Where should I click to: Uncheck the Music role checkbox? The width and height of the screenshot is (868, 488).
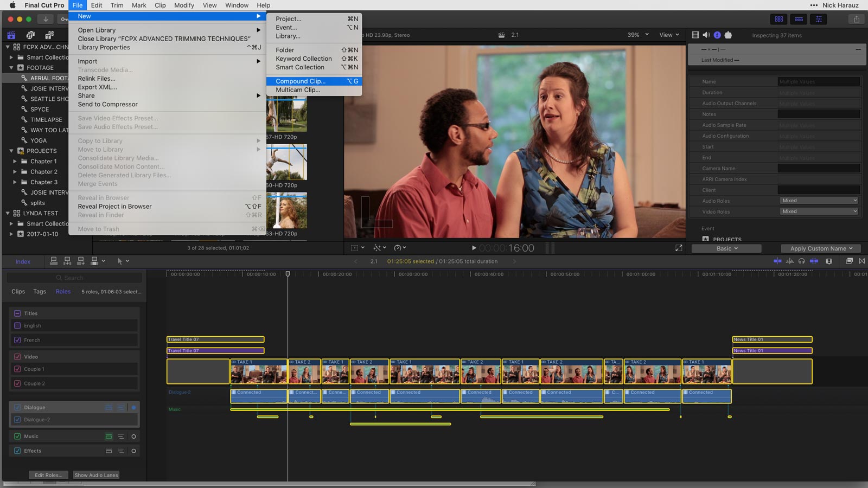[x=17, y=436]
